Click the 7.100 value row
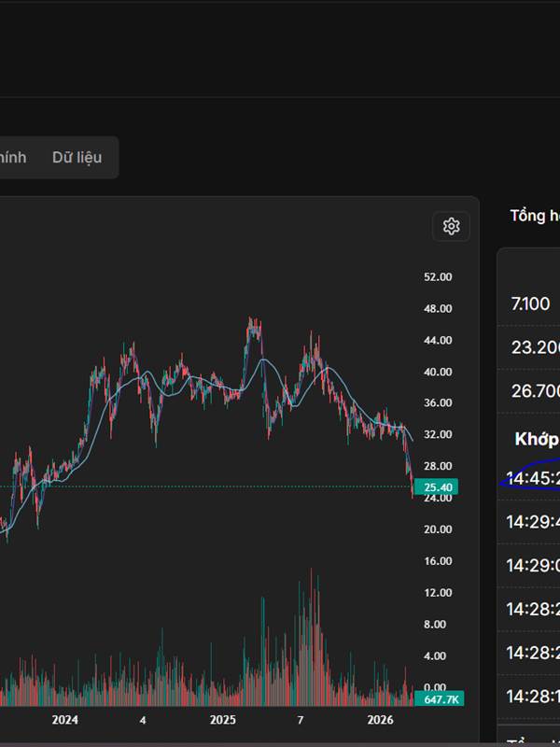Image resolution: width=560 pixels, height=747 pixels. coord(531,303)
